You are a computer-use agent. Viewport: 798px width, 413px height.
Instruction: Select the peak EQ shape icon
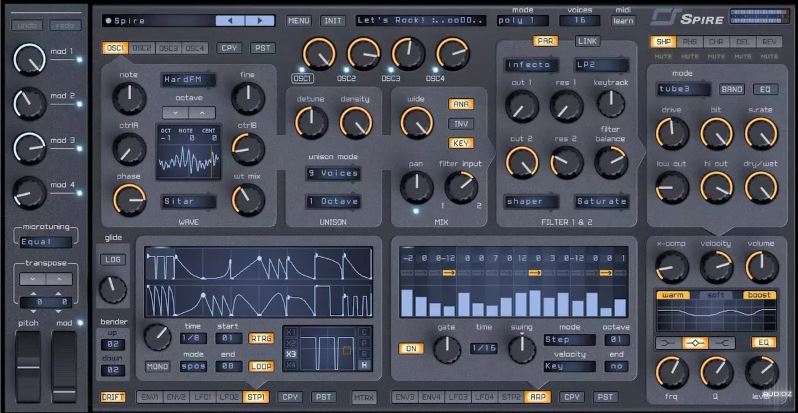tap(695, 343)
